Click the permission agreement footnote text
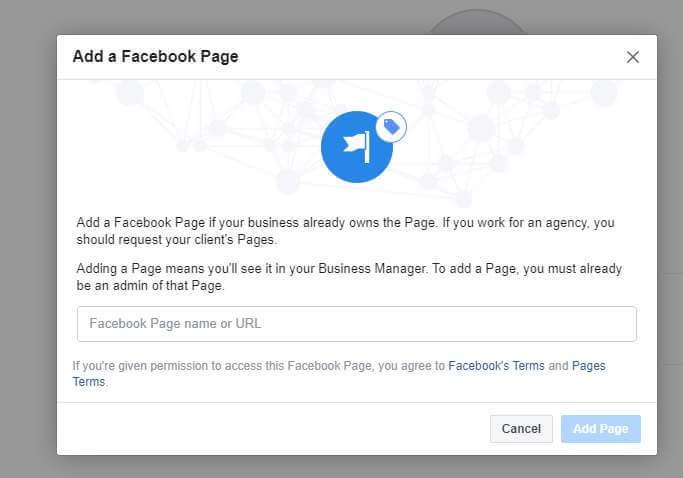Screen dimensions: 683x478 click(x=339, y=373)
